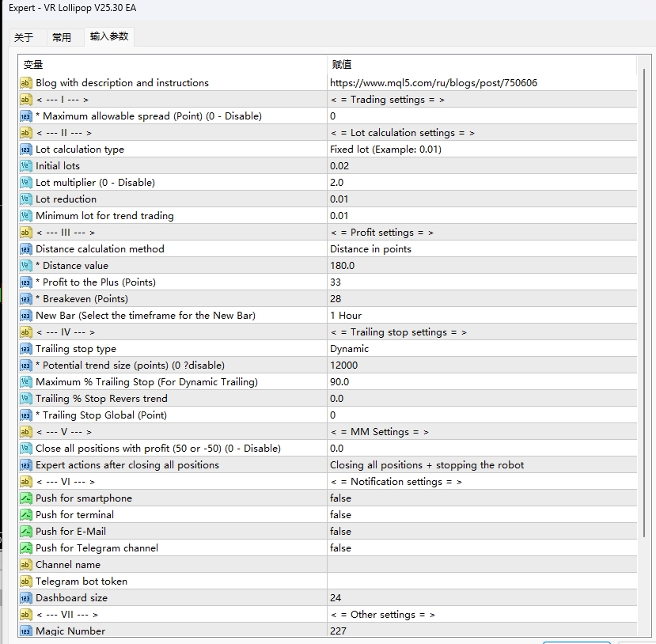This screenshot has width=656, height=644.
Task: Click the parameter list vertical scrollbar
Action: pyautogui.click(x=644, y=303)
